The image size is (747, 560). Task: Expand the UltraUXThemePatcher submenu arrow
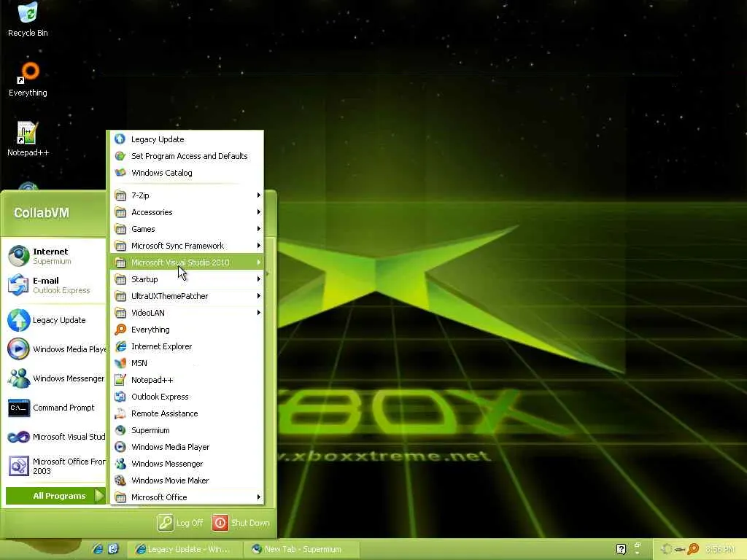click(x=259, y=296)
